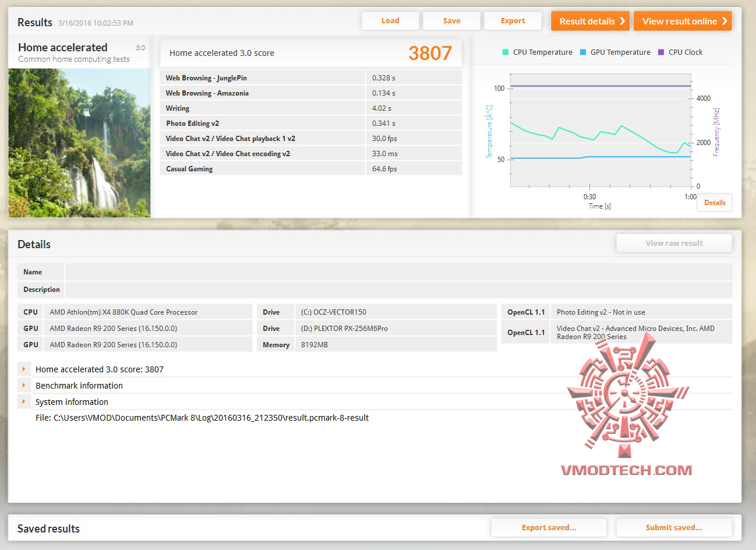Open the chart Details button
The height and width of the screenshot is (550, 756).
[x=715, y=203]
